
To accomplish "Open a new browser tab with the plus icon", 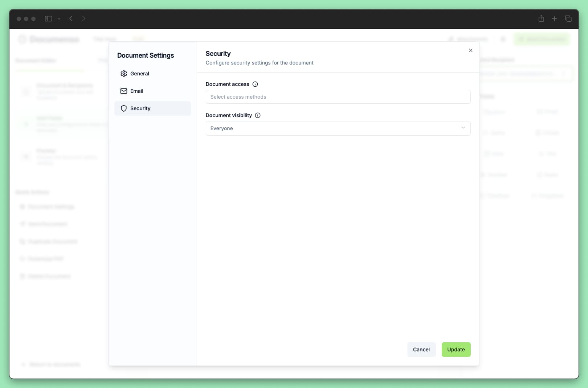I will 554,18.
